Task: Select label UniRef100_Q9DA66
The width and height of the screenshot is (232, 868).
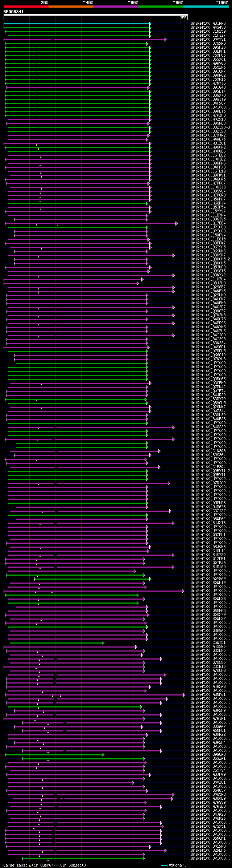Action: coord(208,379)
